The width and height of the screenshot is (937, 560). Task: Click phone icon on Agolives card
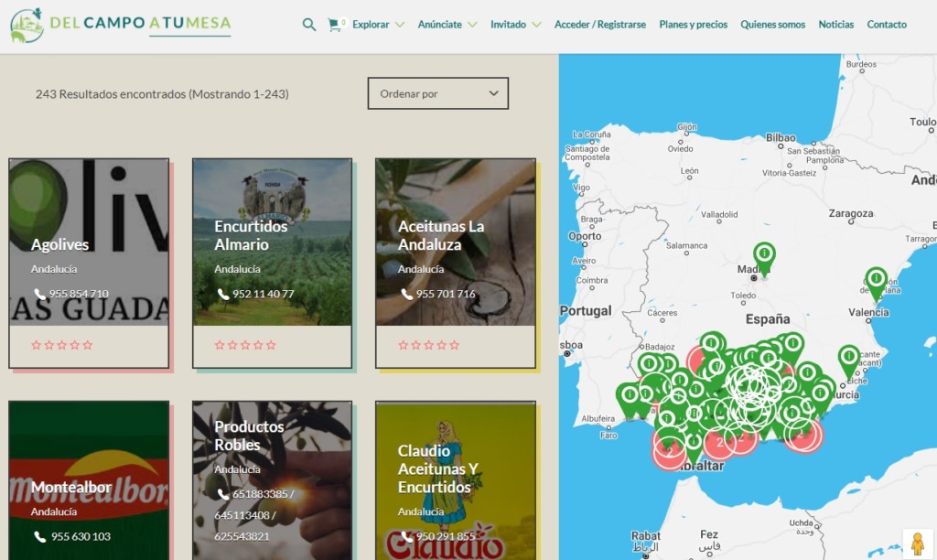[x=39, y=294]
